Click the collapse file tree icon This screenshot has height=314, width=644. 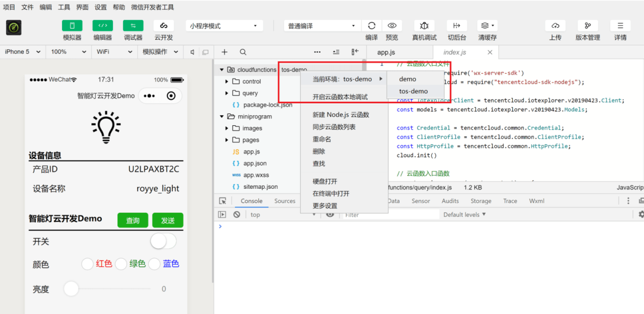click(x=336, y=52)
